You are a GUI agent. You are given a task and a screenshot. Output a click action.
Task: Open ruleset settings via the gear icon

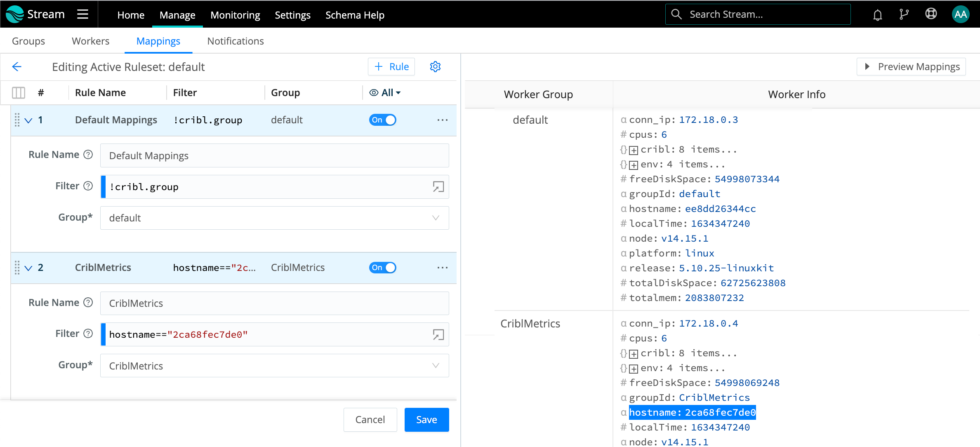click(435, 66)
